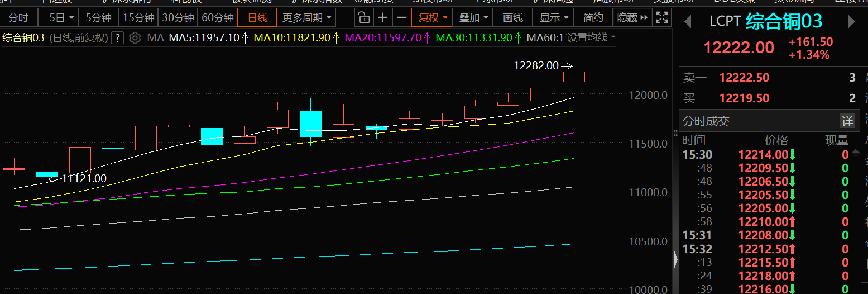
Task: Zoom in chart with plus icon
Action: tap(382, 18)
